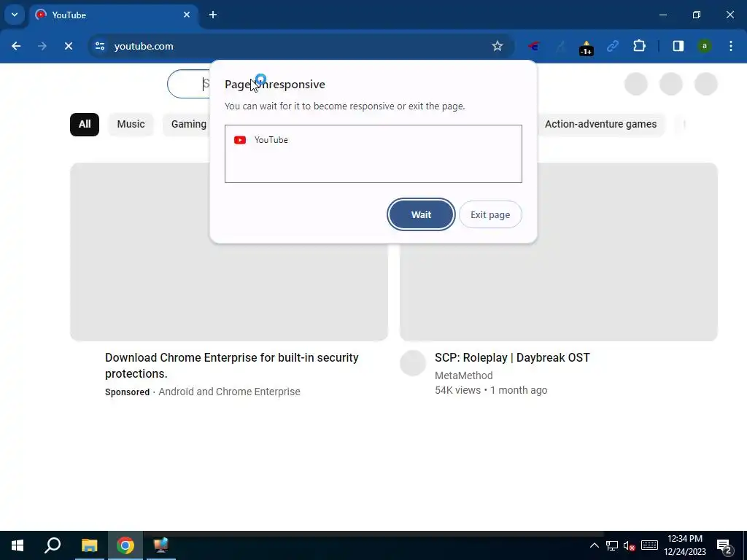Click the youtube.com address bar
The height and width of the screenshot is (560, 747).
[x=295, y=46]
